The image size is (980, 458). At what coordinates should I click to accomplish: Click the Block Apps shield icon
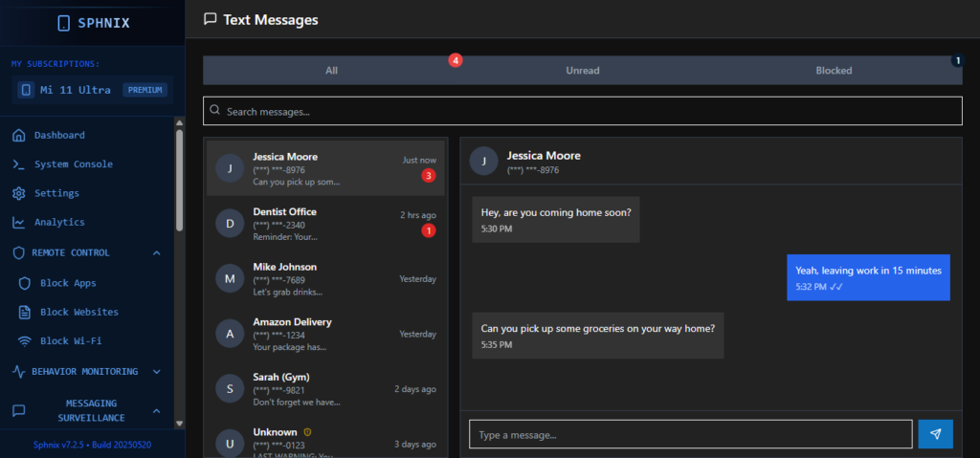[x=26, y=283]
